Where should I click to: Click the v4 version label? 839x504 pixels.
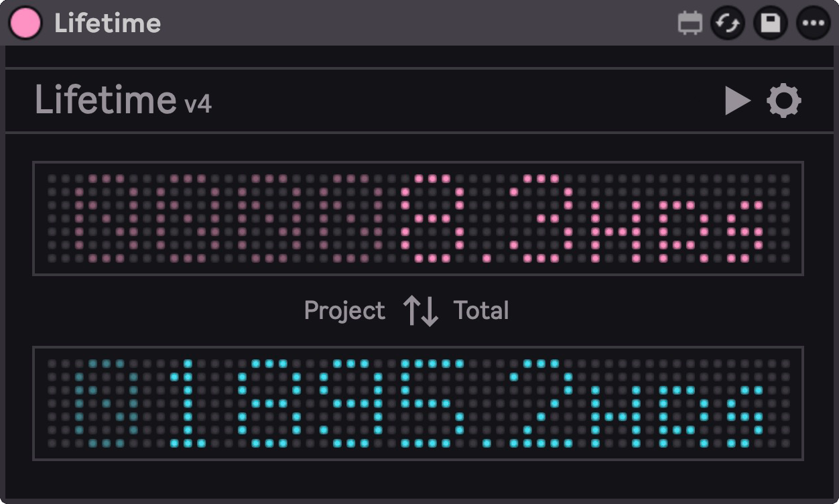(x=198, y=104)
